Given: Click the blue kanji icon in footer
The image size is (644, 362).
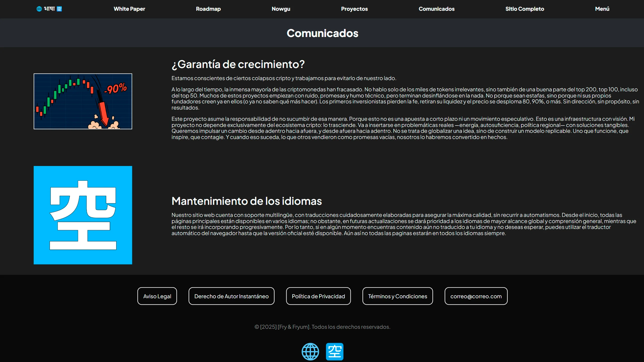Looking at the screenshot, I should 335,351.
